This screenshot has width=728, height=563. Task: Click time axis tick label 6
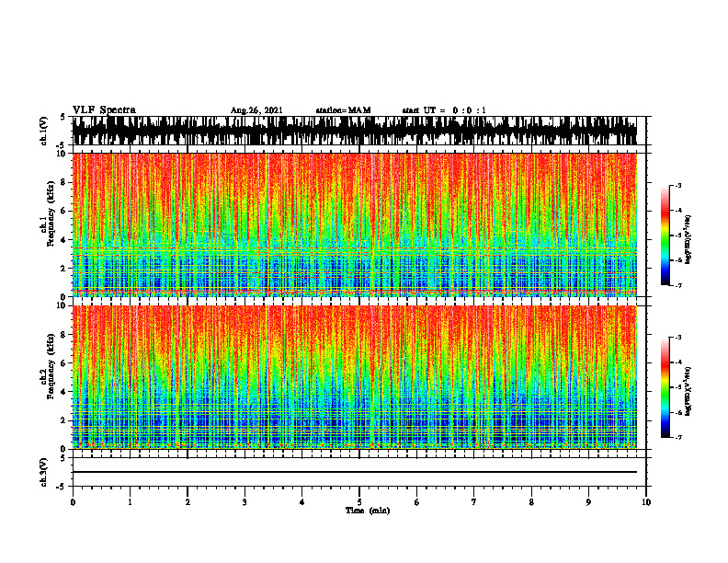[416, 502]
